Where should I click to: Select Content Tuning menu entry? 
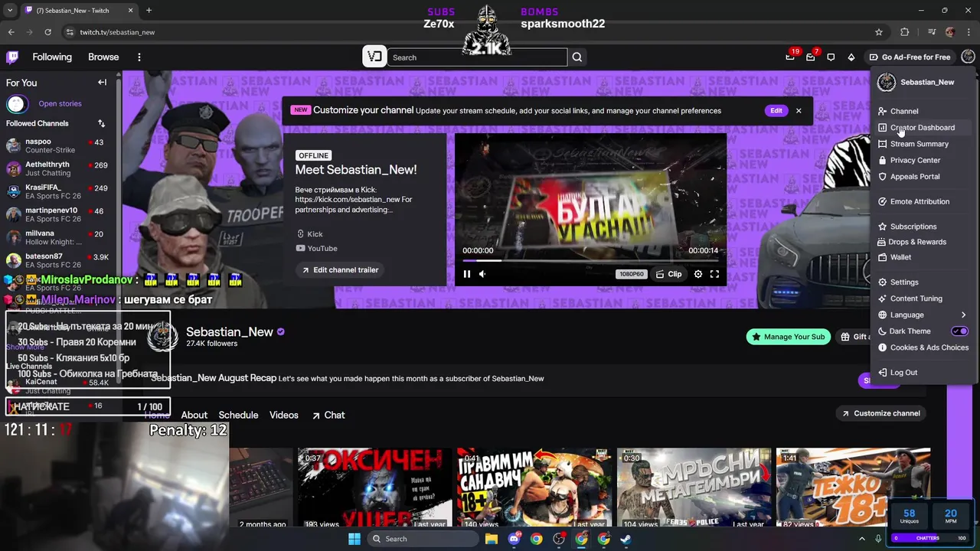[x=923, y=298]
